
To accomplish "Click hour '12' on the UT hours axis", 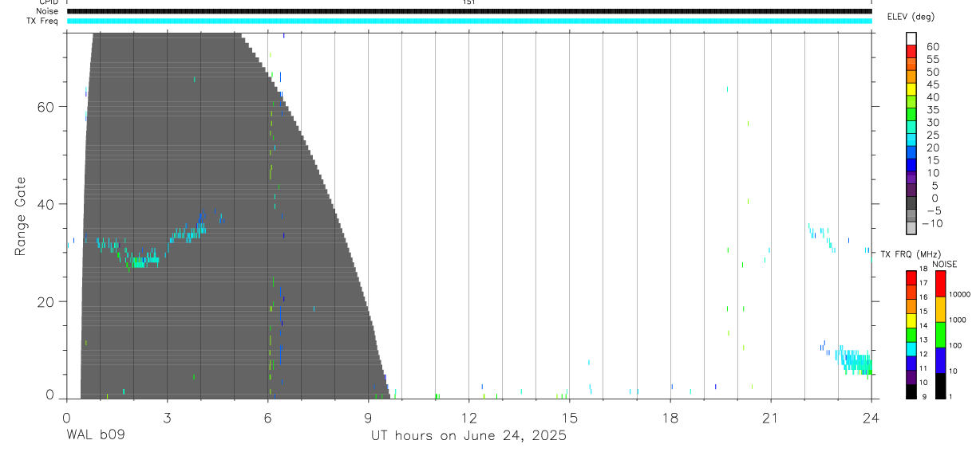I will (468, 417).
